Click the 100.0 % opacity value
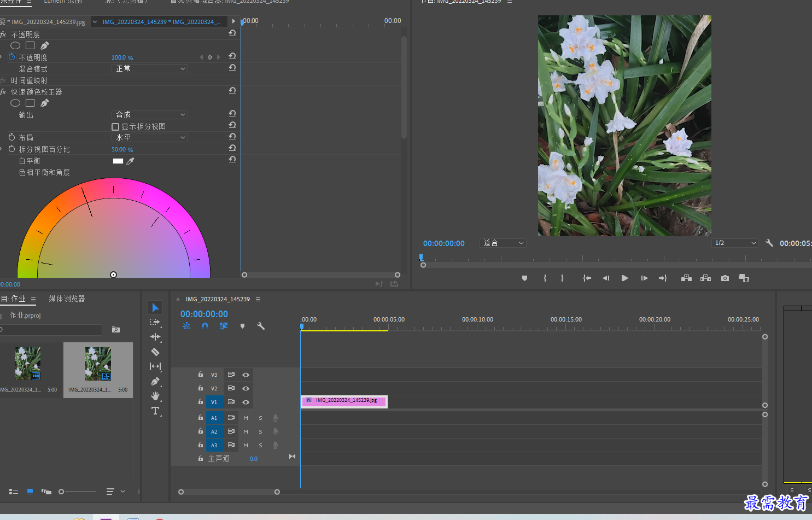 point(122,57)
